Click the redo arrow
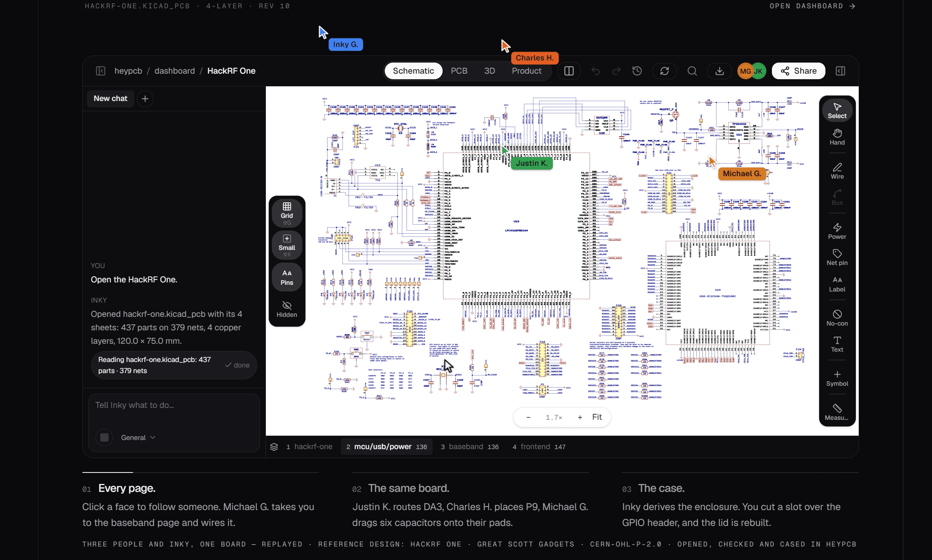 coord(616,71)
